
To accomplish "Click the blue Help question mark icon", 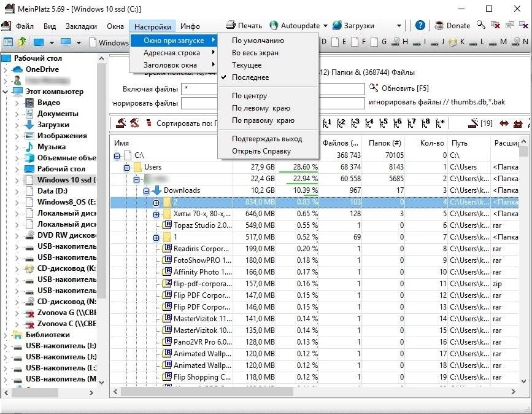I will pyautogui.click(x=420, y=25).
